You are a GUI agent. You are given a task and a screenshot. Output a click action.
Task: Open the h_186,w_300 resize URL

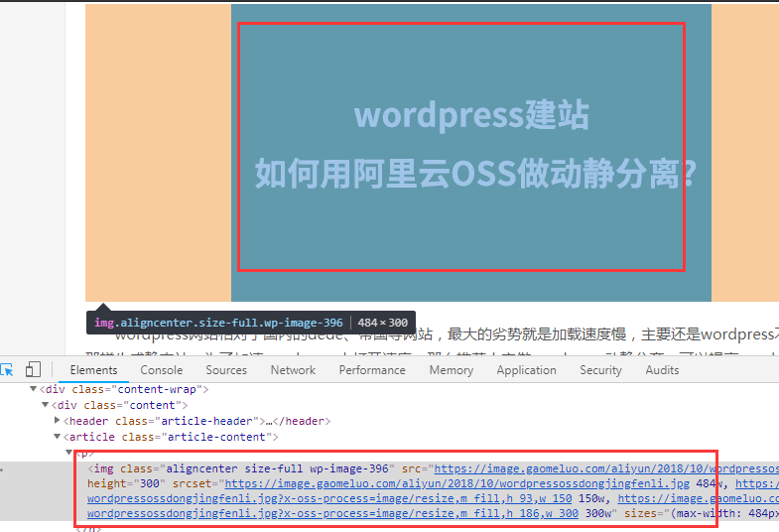[x=332, y=513]
